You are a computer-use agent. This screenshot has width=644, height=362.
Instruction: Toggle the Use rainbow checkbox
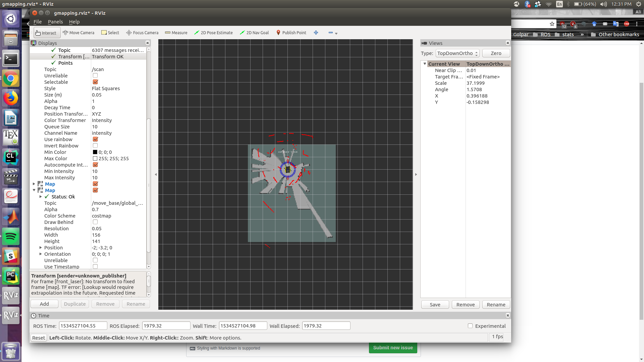(x=95, y=139)
